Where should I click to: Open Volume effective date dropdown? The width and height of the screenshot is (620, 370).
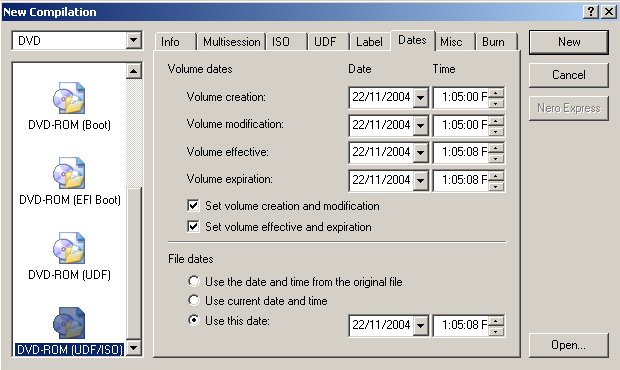point(420,153)
